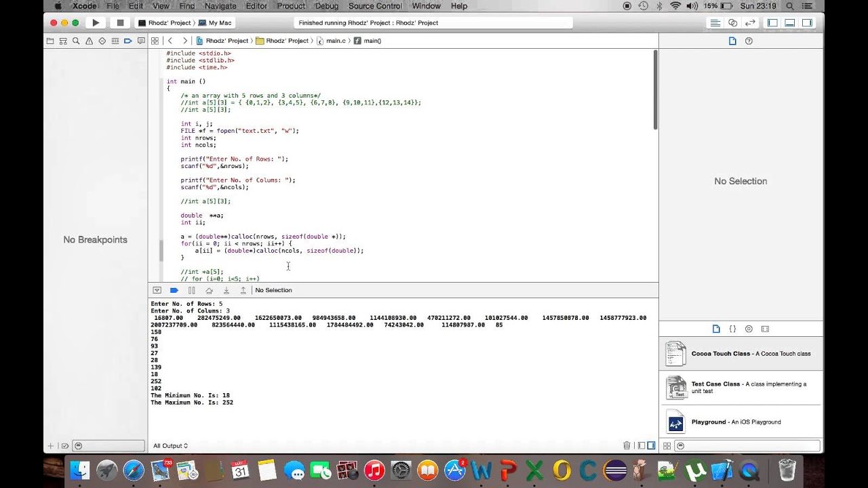This screenshot has width=868, height=488.
Task: Show the Quick Help inspector
Action: click(x=749, y=41)
